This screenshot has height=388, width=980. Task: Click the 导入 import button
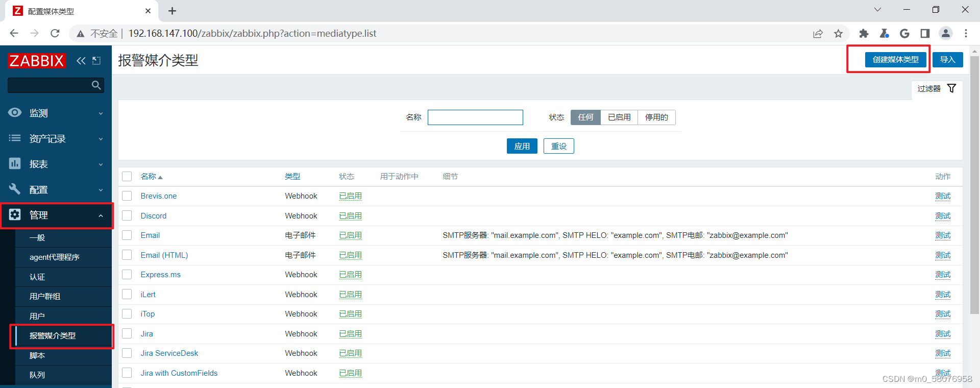tap(948, 60)
